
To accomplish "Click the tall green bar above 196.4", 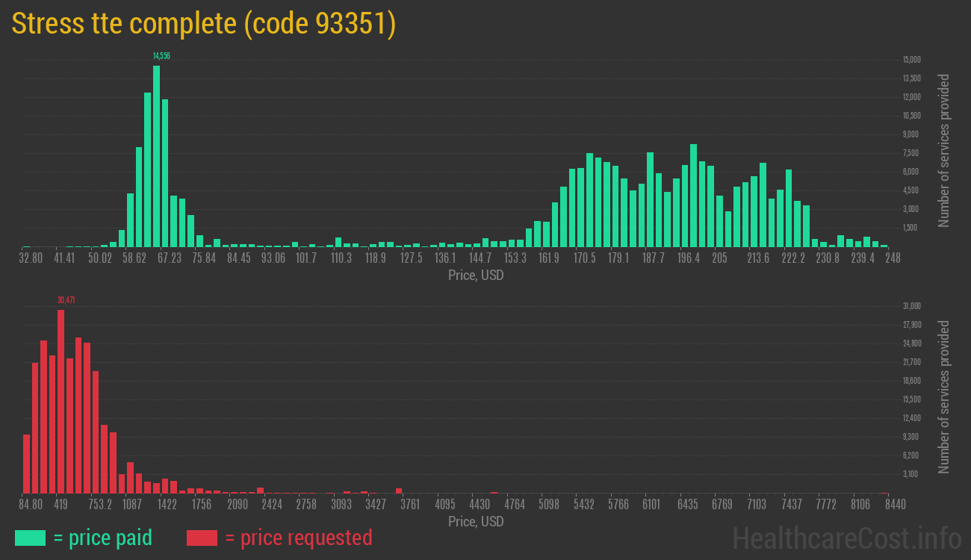I will (693, 196).
